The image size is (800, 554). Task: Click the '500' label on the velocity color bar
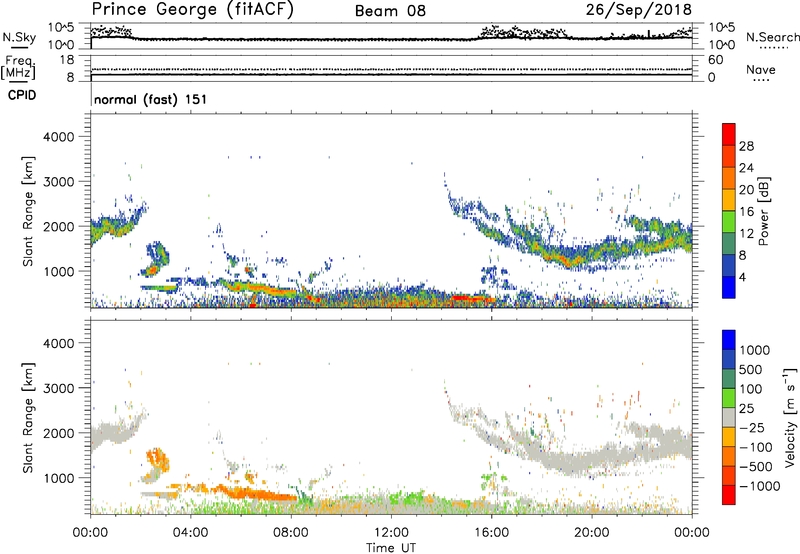click(x=751, y=369)
